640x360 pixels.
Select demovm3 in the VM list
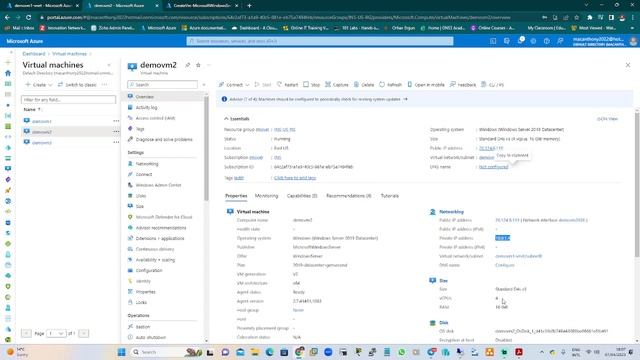42,142
